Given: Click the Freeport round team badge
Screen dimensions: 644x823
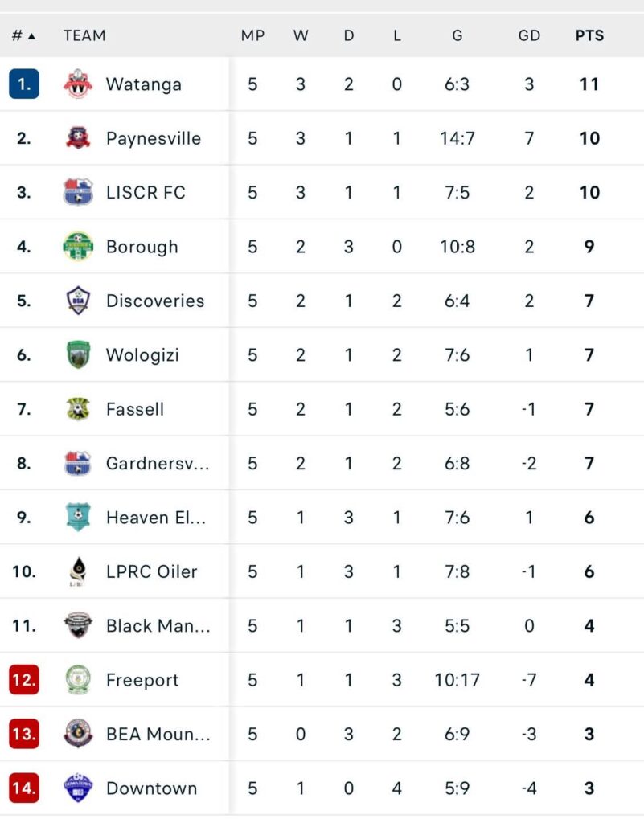Looking at the screenshot, I should pos(78,680).
